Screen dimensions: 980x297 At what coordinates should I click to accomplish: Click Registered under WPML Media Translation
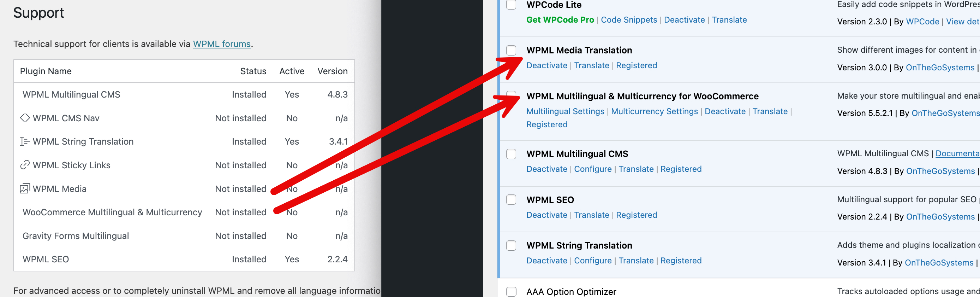[x=637, y=65]
